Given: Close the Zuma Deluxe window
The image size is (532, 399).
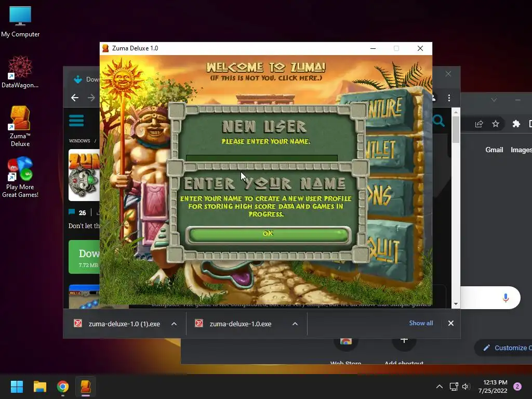Looking at the screenshot, I should coord(420,48).
